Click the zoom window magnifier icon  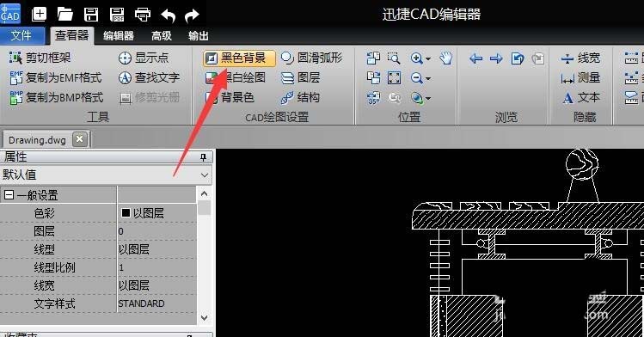tap(394, 58)
